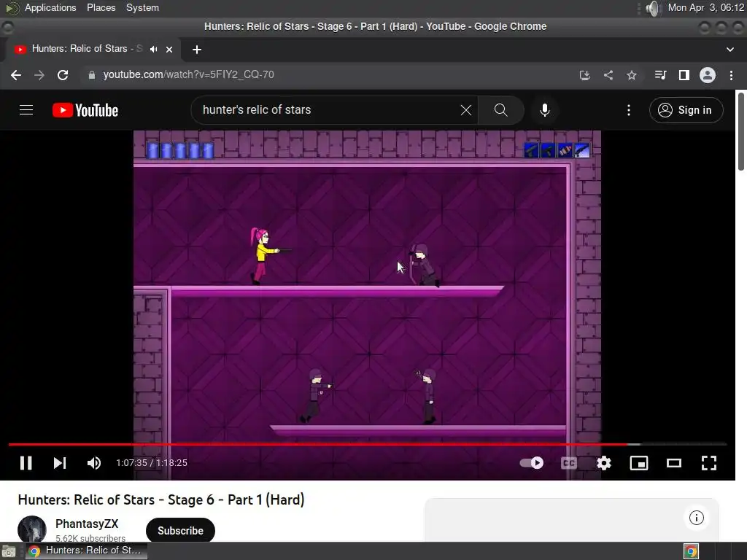The height and width of the screenshot is (560, 747).
Task: Expand the tab search chevron
Action: point(729,49)
